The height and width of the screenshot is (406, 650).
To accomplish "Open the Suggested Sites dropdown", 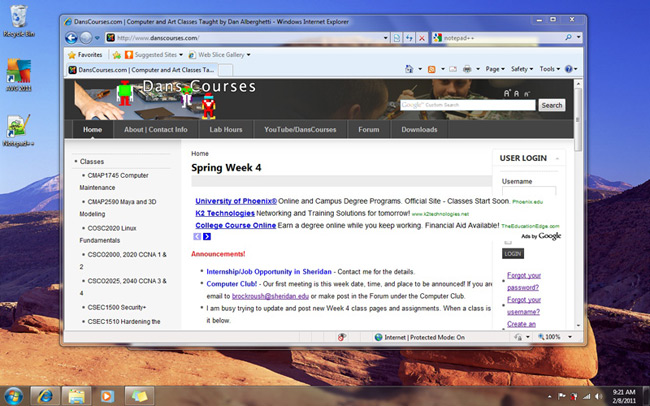I will coord(154,55).
